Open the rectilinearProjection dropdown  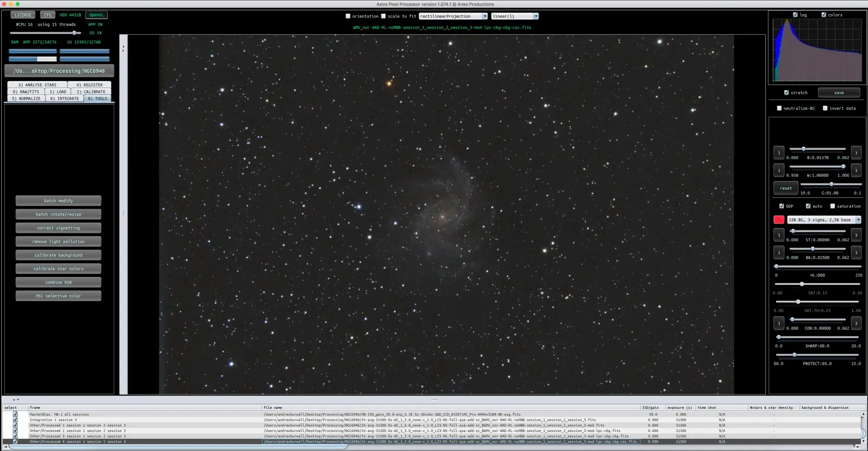tap(453, 16)
